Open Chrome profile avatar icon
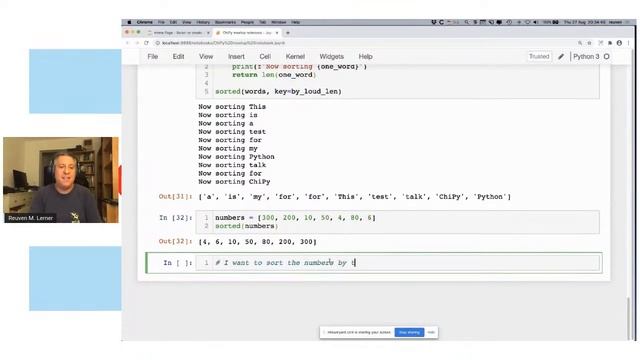This screenshot has width=640, height=360. [619, 43]
